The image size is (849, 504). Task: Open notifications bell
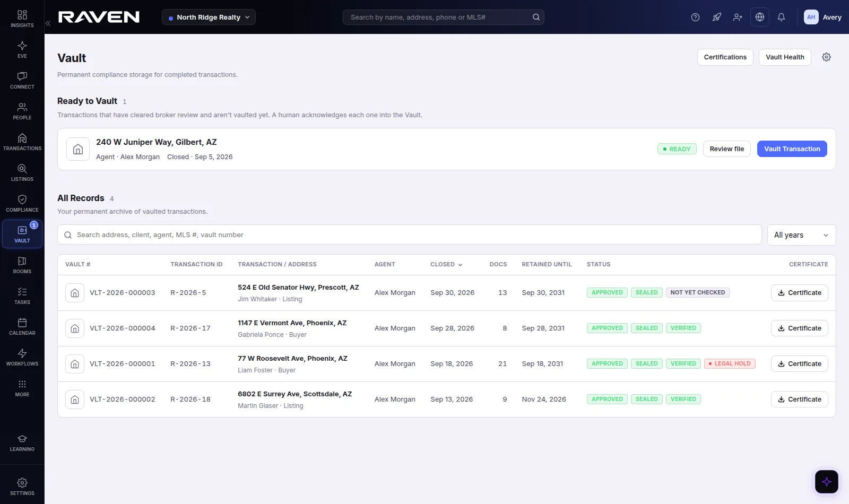pos(781,17)
